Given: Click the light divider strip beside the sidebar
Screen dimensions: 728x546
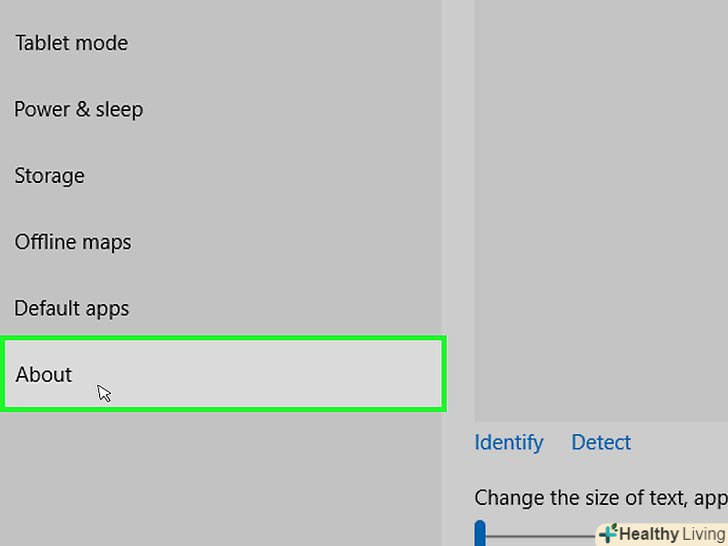Looking at the screenshot, I should click(458, 200).
